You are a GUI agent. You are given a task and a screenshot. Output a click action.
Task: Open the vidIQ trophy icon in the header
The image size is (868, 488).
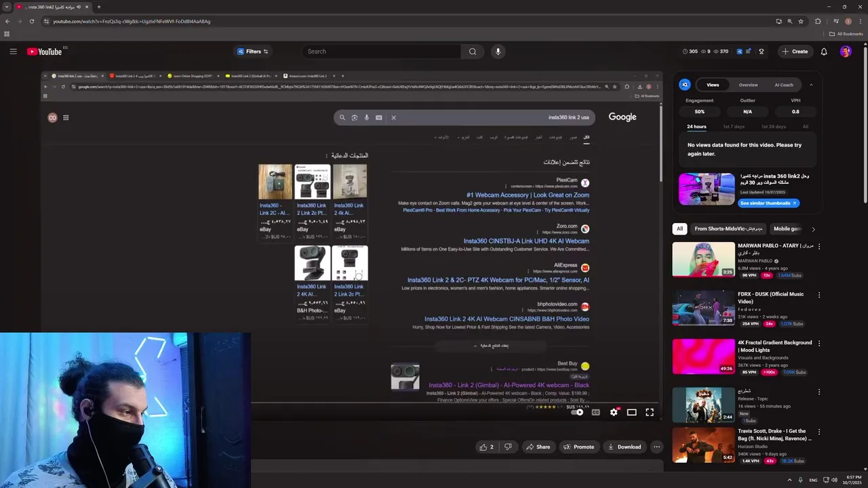(x=762, y=52)
